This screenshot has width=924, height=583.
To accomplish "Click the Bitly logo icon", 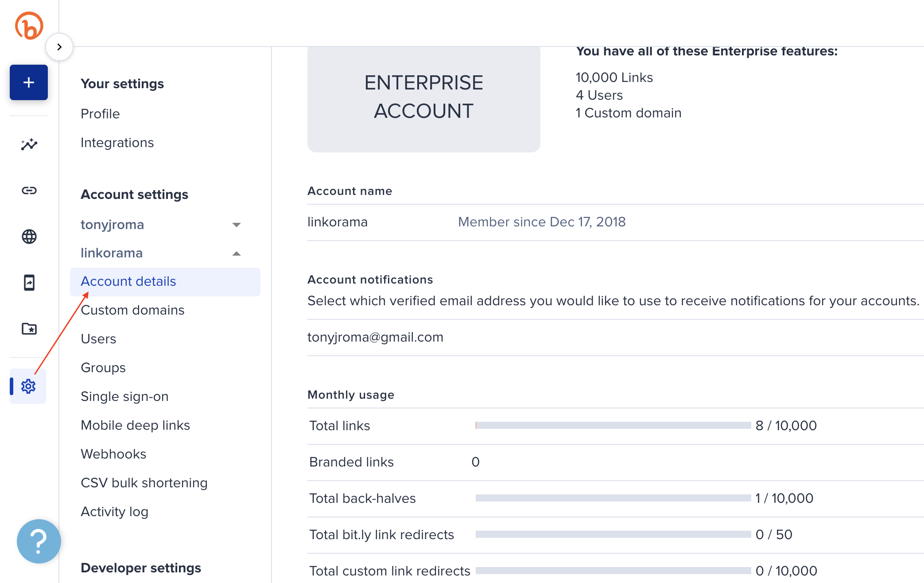I will [x=29, y=26].
